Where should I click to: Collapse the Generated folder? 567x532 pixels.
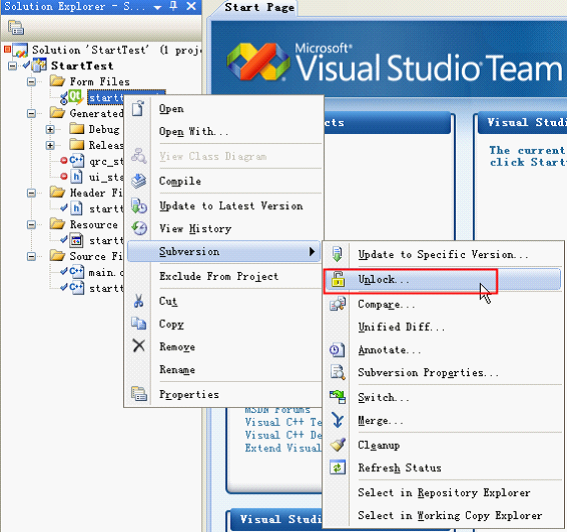31,114
